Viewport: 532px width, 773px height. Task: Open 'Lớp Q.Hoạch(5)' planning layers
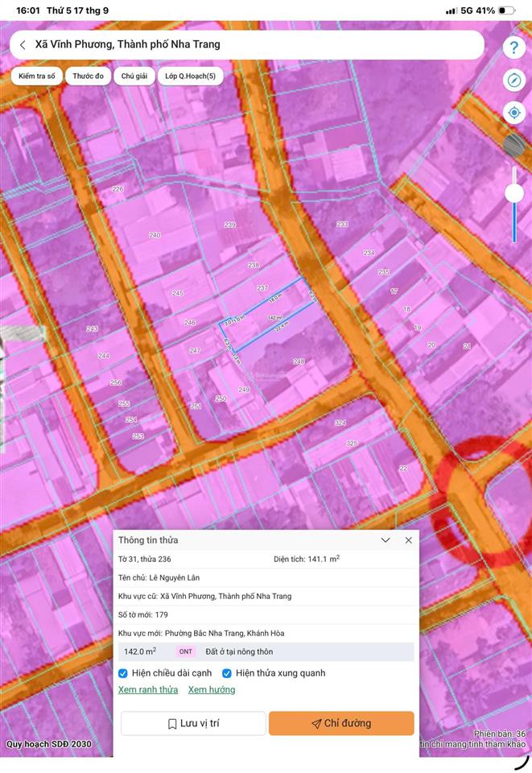tap(190, 76)
